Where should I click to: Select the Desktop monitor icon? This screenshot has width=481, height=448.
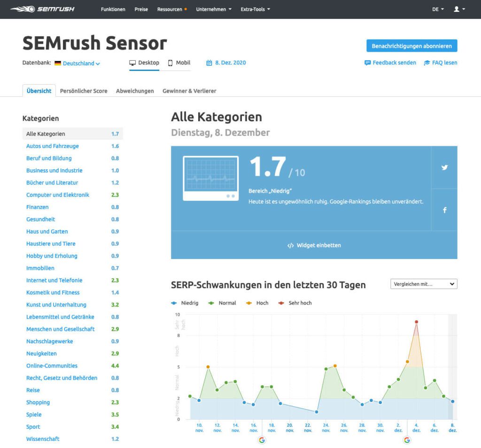point(132,62)
